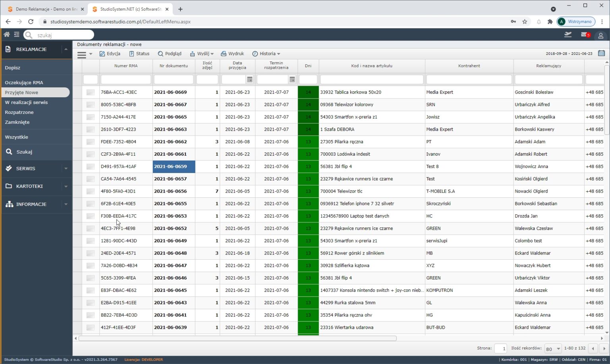Tick the checkbox next to RMA FDEE-7352-4B04
The image size is (610, 364).
[x=90, y=141]
